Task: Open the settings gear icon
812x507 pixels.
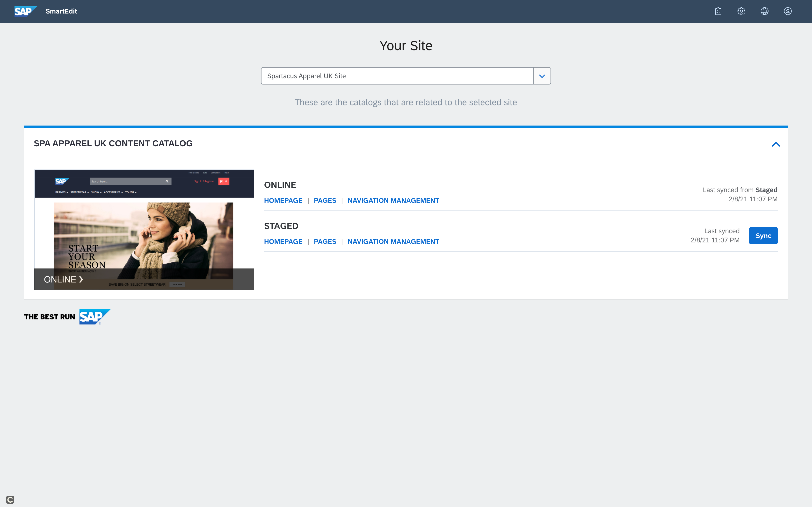Action: point(741,11)
